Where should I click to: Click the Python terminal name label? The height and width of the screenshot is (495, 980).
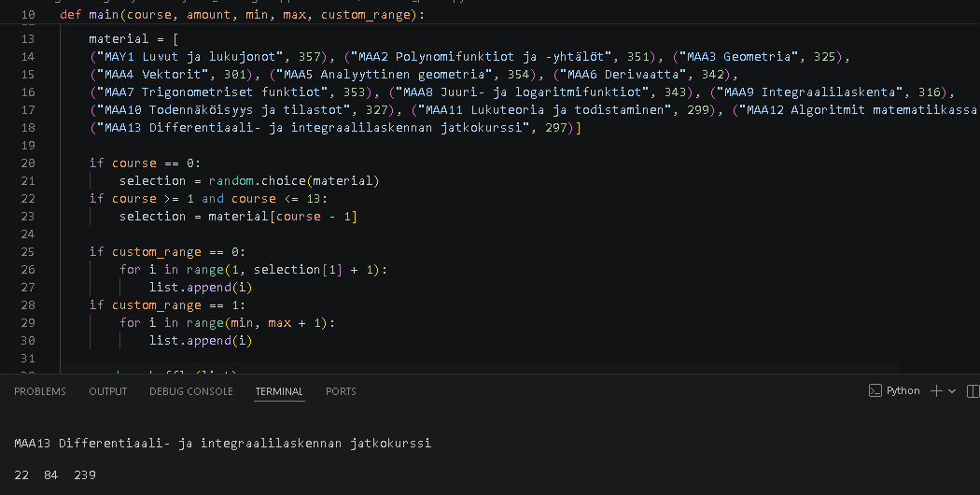pyautogui.click(x=903, y=390)
